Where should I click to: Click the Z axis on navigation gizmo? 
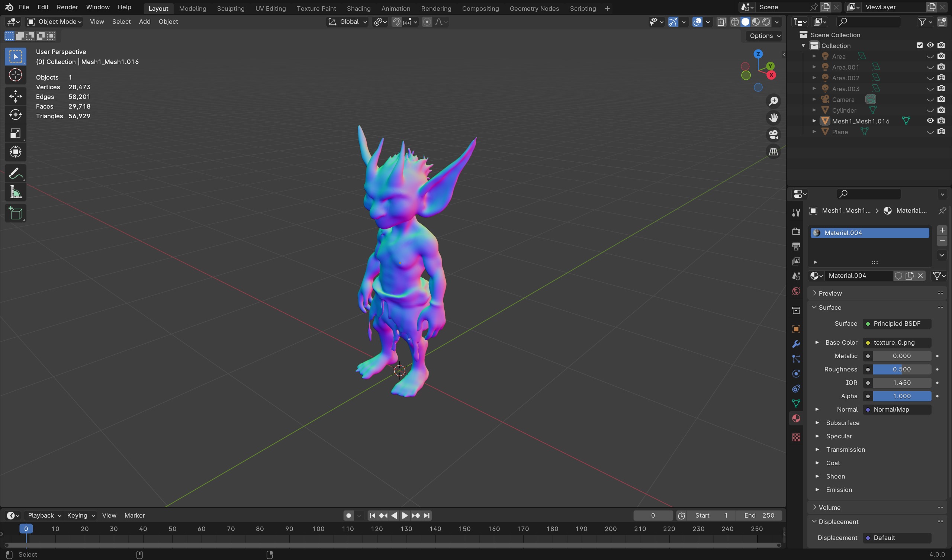pyautogui.click(x=758, y=54)
